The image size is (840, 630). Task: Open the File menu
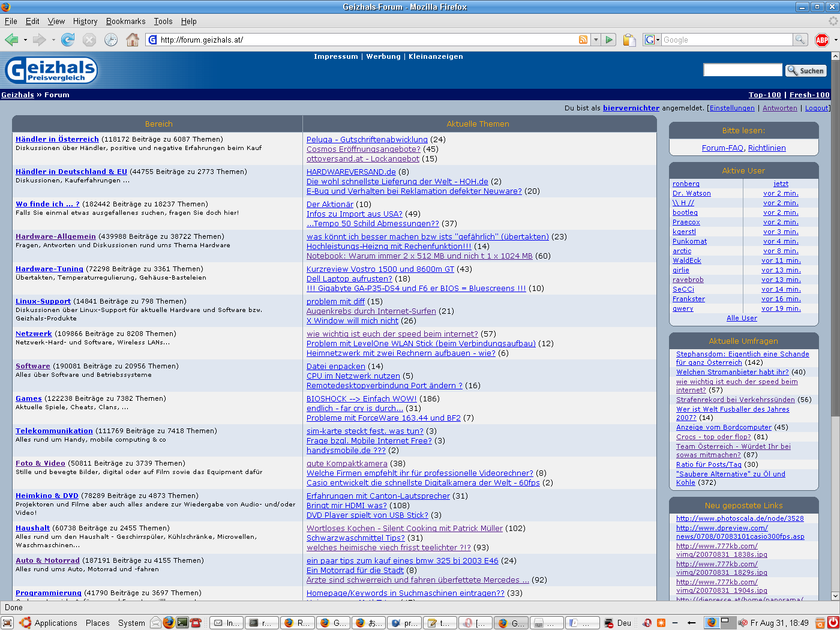coord(11,21)
